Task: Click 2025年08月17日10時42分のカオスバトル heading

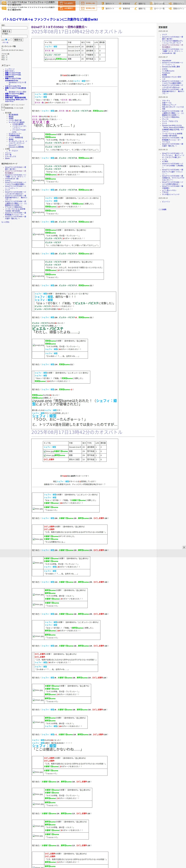Action: (x=77, y=32)
